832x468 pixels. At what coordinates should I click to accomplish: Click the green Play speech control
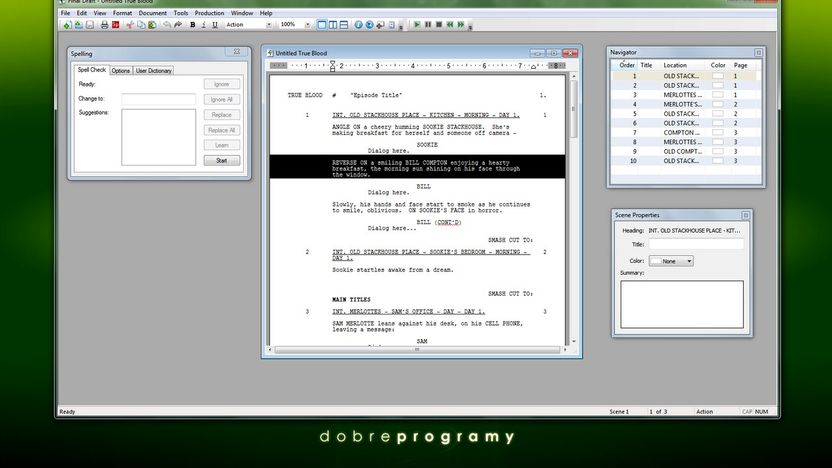(417, 25)
